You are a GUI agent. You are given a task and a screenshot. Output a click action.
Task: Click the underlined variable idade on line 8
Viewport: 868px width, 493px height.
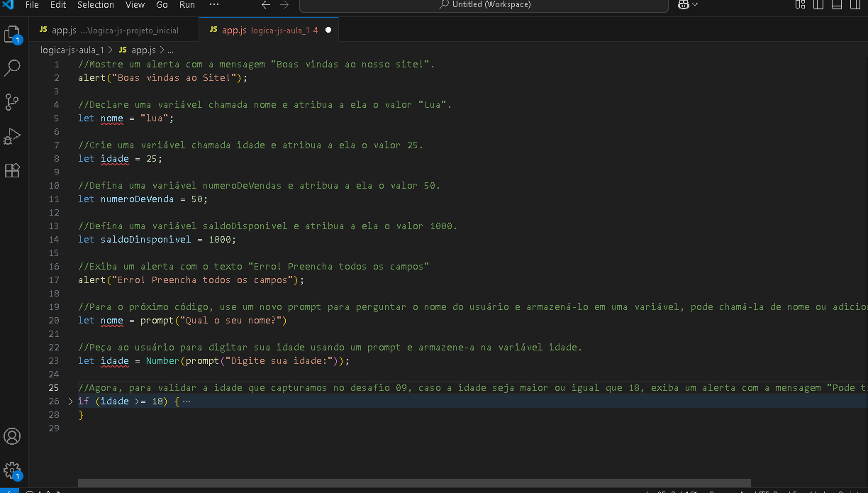(x=115, y=159)
